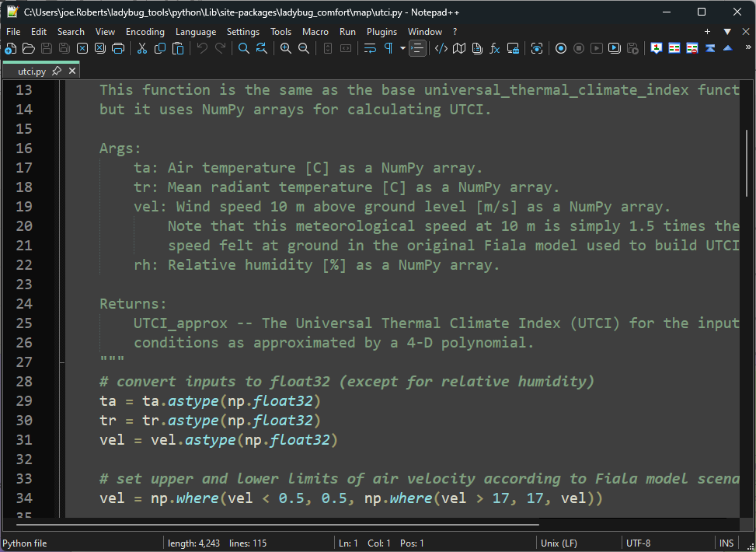Click the Print icon in toolbar
The image size is (756, 552).
click(118, 48)
